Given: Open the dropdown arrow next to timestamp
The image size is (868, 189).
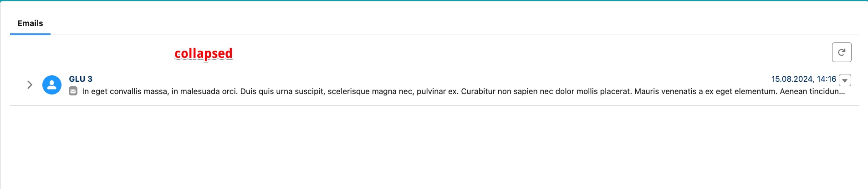Looking at the screenshot, I should (845, 80).
